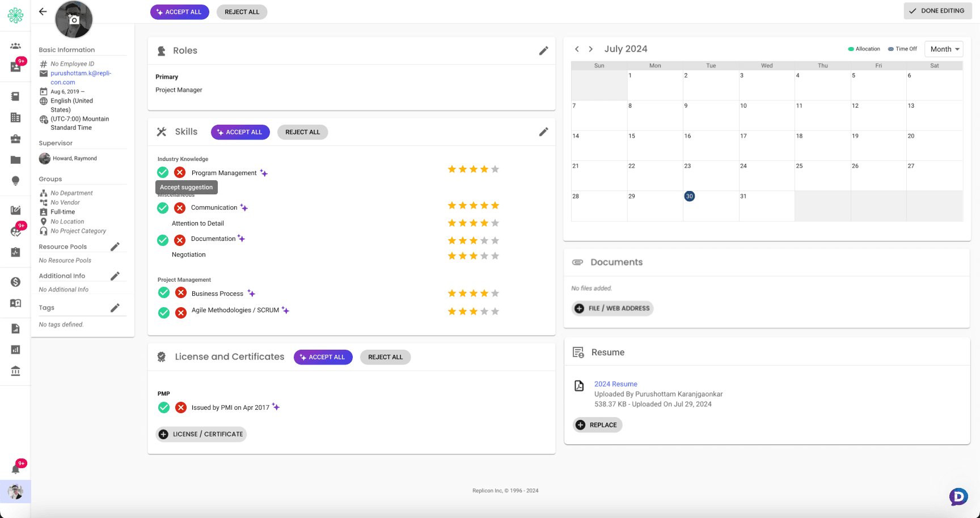Go back using the left arrow icon
Screen dimensions: 980x518
[x=43, y=11]
